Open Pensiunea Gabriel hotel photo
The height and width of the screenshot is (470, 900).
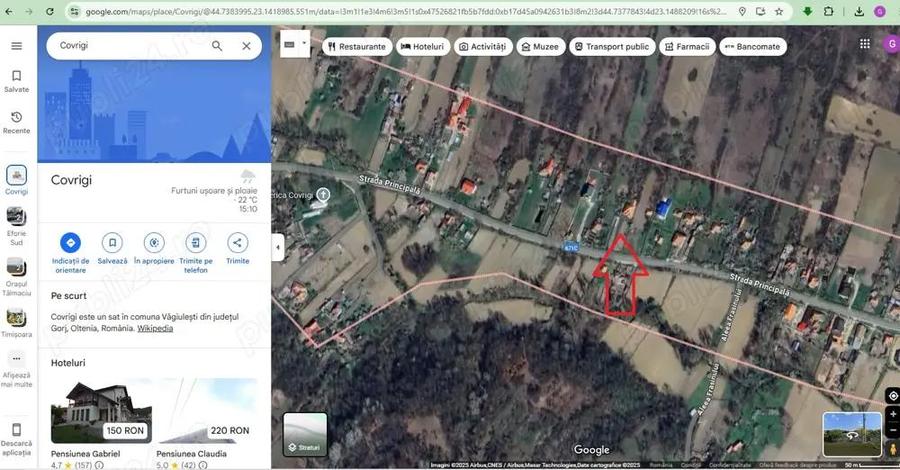point(101,410)
